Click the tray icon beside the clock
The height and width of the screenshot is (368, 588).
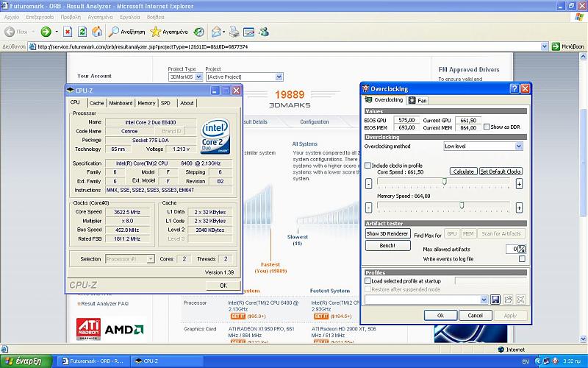(556, 361)
